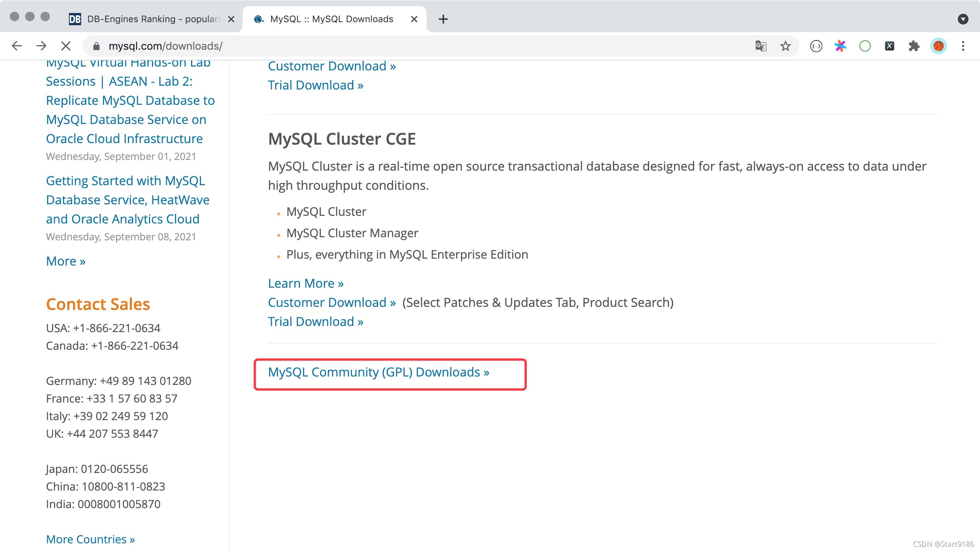This screenshot has height=551, width=980.
Task: Open the Chrome three-dot menu
Action: (x=963, y=46)
